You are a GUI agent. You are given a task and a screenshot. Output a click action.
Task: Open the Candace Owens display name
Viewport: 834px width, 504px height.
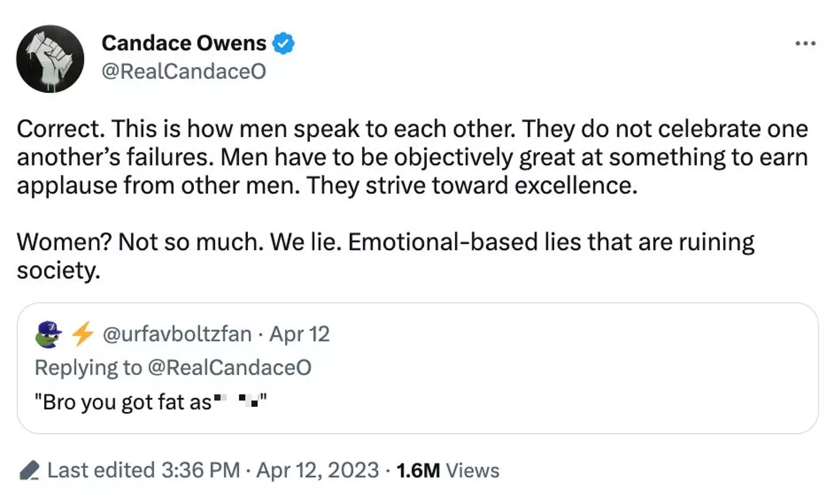184,43
